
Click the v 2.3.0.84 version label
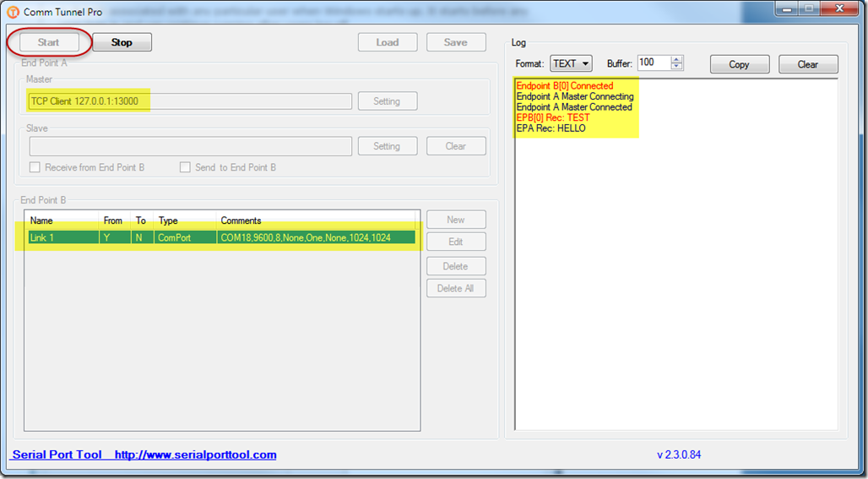pyautogui.click(x=679, y=455)
